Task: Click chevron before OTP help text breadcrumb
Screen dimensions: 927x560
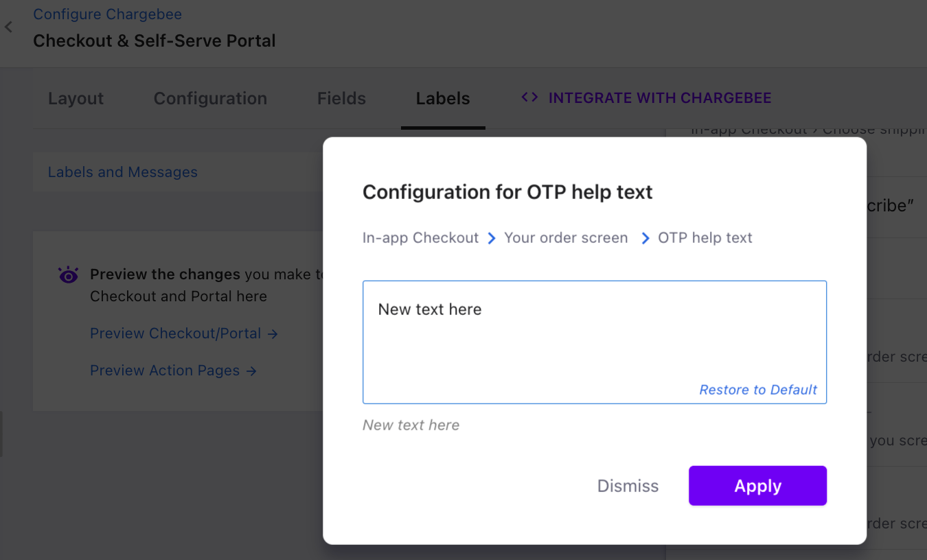Action: tap(645, 238)
